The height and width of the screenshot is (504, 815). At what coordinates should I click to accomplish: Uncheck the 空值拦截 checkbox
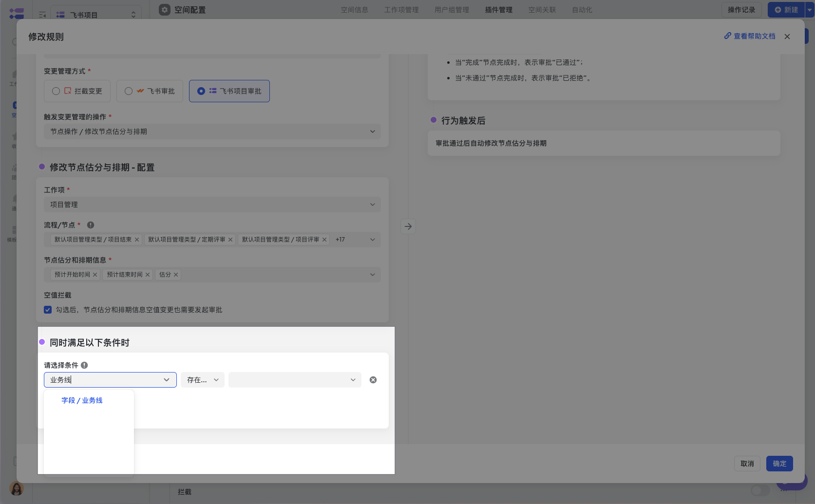pos(48,310)
